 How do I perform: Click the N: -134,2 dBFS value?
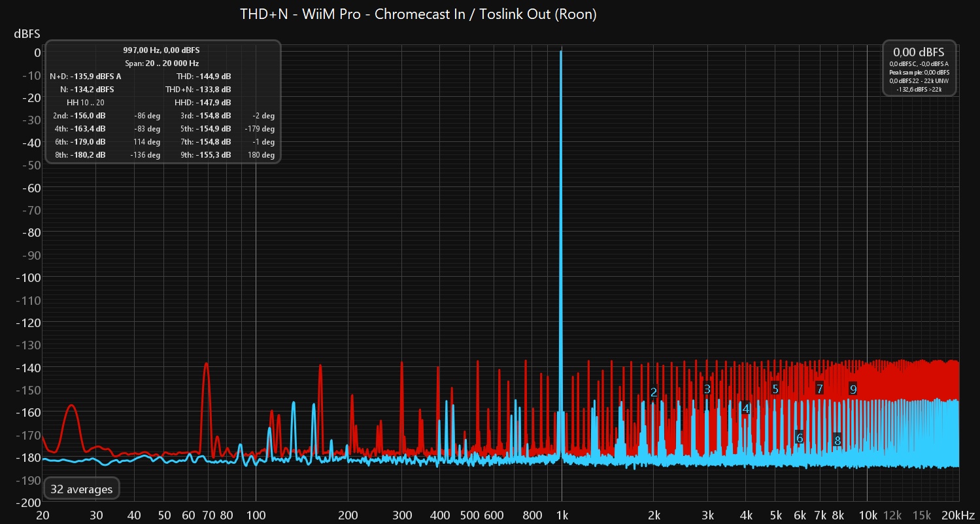coord(87,89)
